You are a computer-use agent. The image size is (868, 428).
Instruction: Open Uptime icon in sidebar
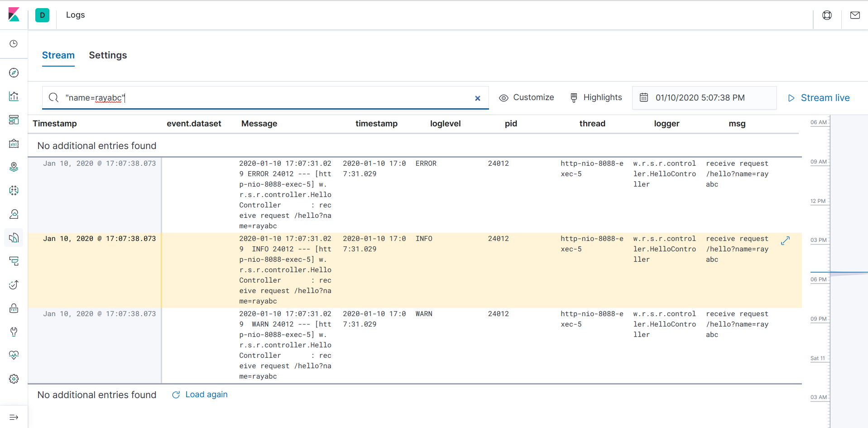point(14,285)
